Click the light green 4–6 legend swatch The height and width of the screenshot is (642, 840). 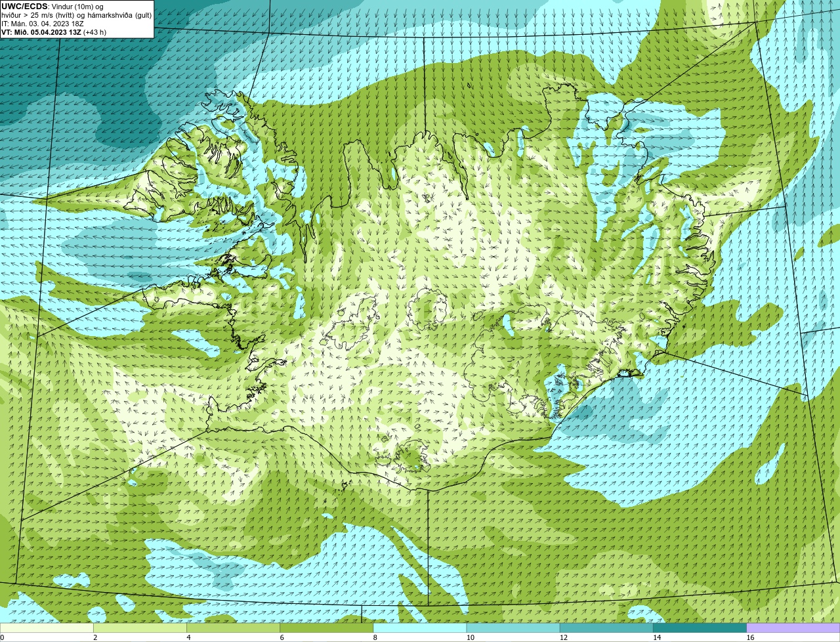click(x=233, y=628)
